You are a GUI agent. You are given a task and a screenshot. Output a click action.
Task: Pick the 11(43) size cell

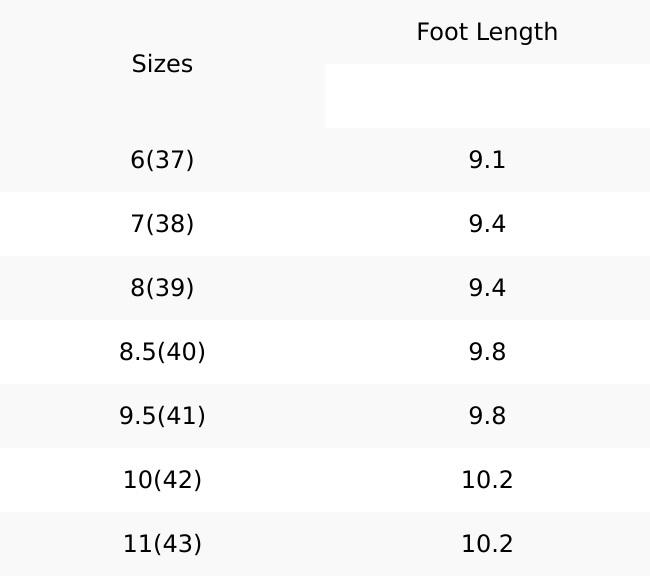click(162, 544)
